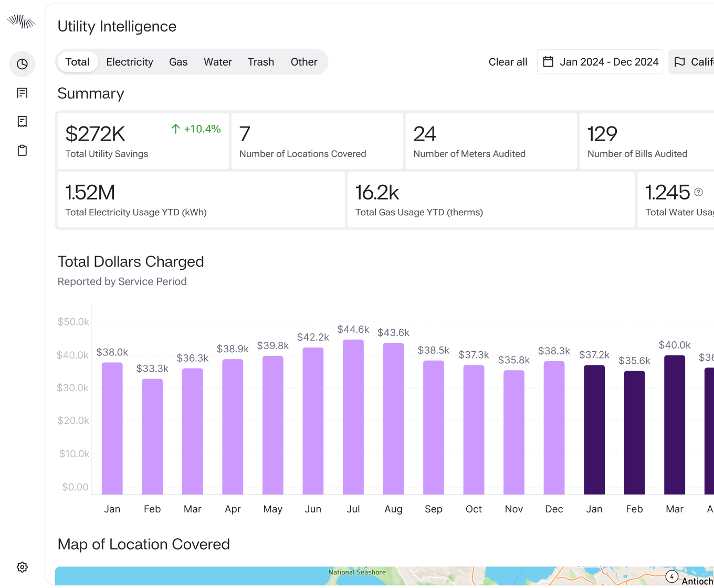Open settings gear in sidebar
The height and width of the screenshot is (588, 714).
tap(22, 567)
